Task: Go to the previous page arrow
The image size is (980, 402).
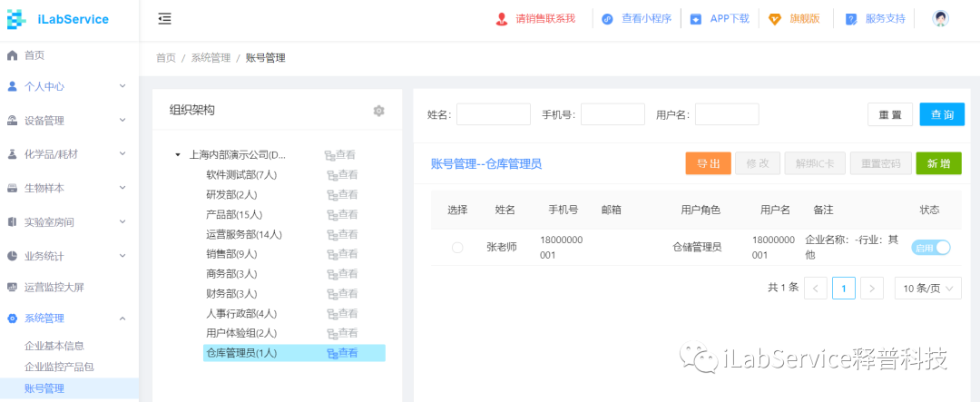Action: coord(816,289)
